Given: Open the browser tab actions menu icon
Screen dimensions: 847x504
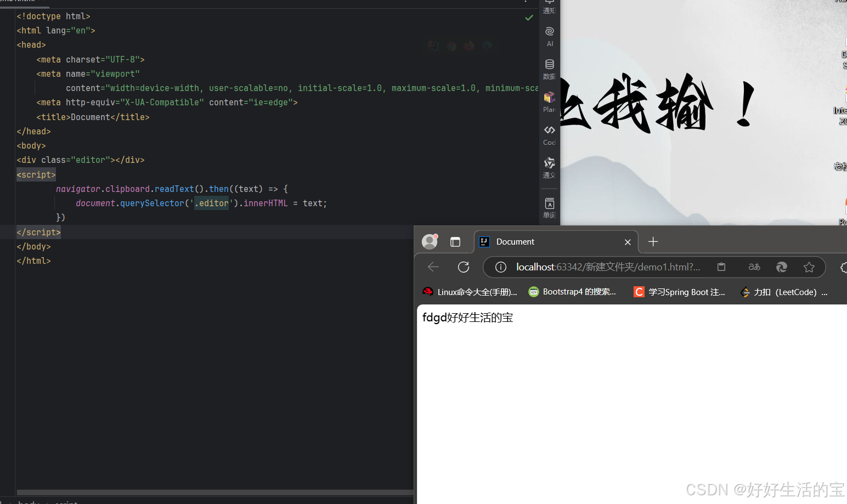Looking at the screenshot, I should [455, 242].
